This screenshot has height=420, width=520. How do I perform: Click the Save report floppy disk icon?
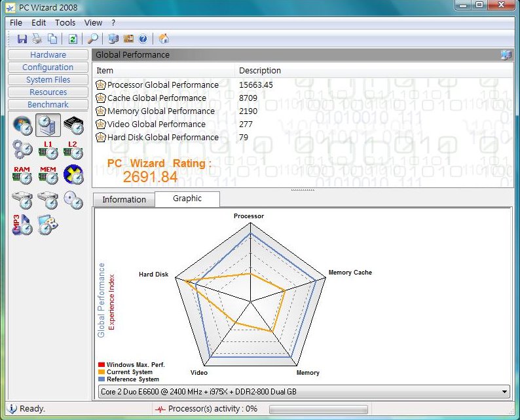click(x=22, y=39)
